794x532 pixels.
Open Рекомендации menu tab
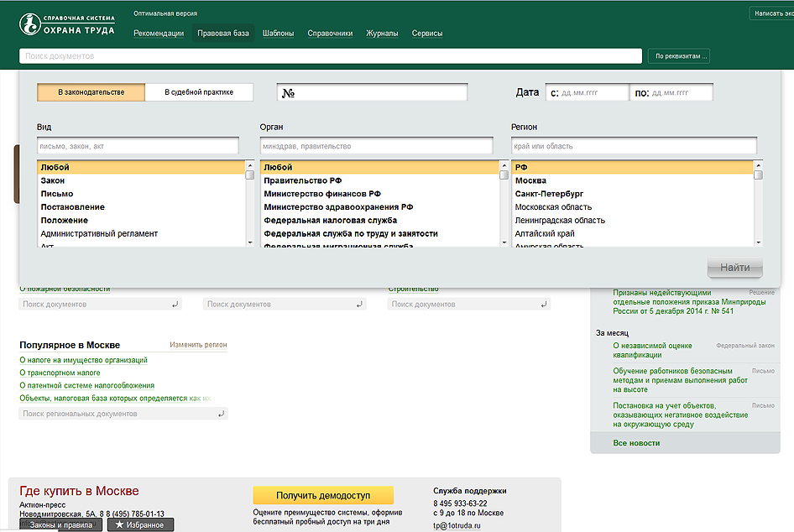point(159,34)
